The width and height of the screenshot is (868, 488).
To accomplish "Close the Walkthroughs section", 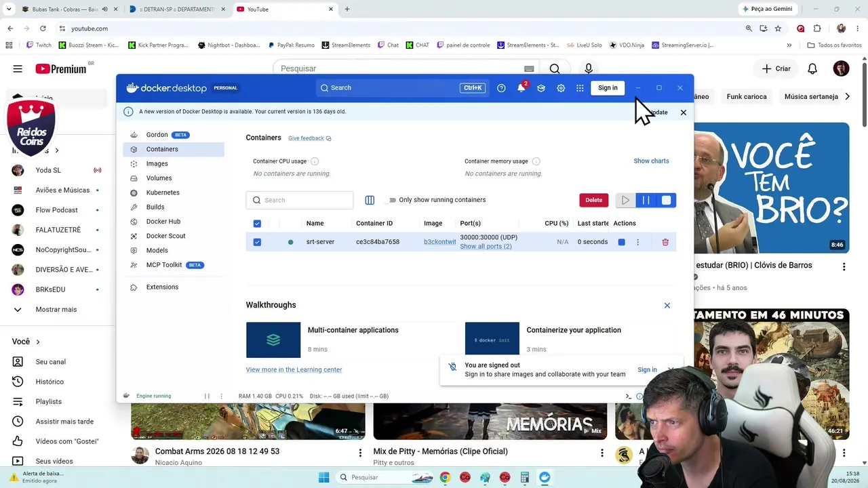I will click(667, 306).
